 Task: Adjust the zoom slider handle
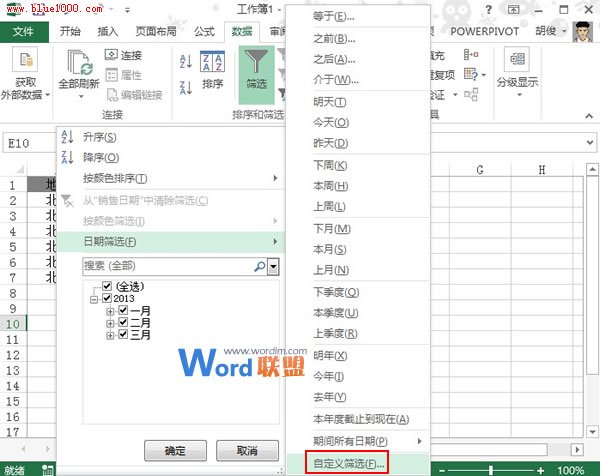coord(491,470)
